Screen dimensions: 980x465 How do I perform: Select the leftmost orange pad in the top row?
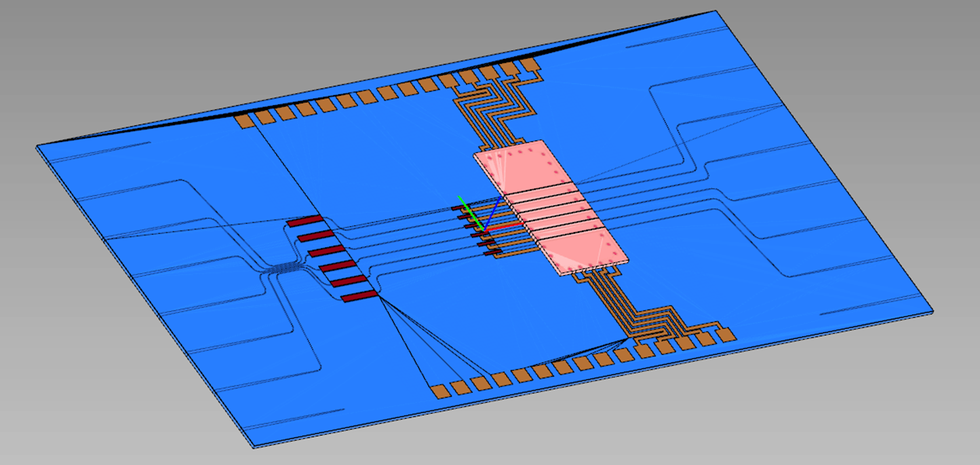[246, 121]
